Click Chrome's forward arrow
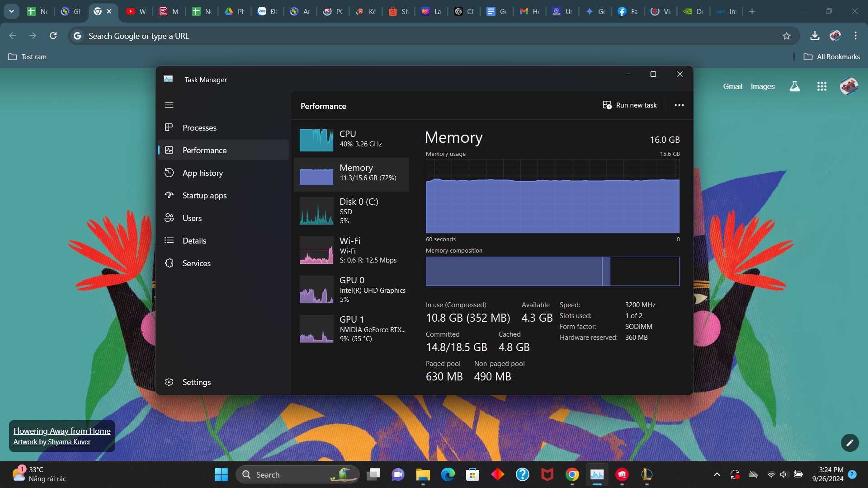Viewport: 868px width, 488px height. pyautogui.click(x=33, y=36)
